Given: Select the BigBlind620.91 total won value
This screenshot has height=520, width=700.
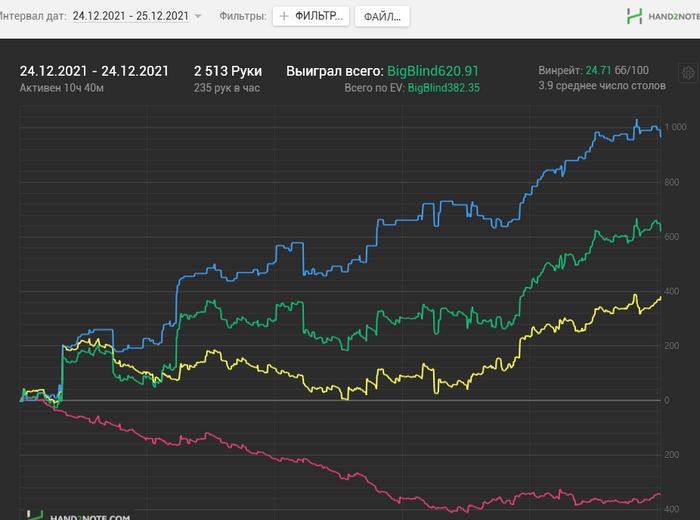Looking at the screenshot, I should 433,71.
